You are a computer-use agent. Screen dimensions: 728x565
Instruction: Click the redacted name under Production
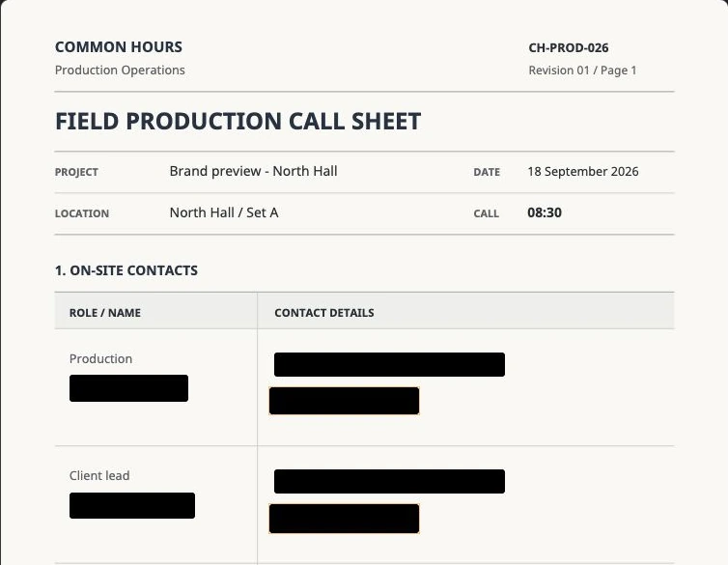pos(128,388)
